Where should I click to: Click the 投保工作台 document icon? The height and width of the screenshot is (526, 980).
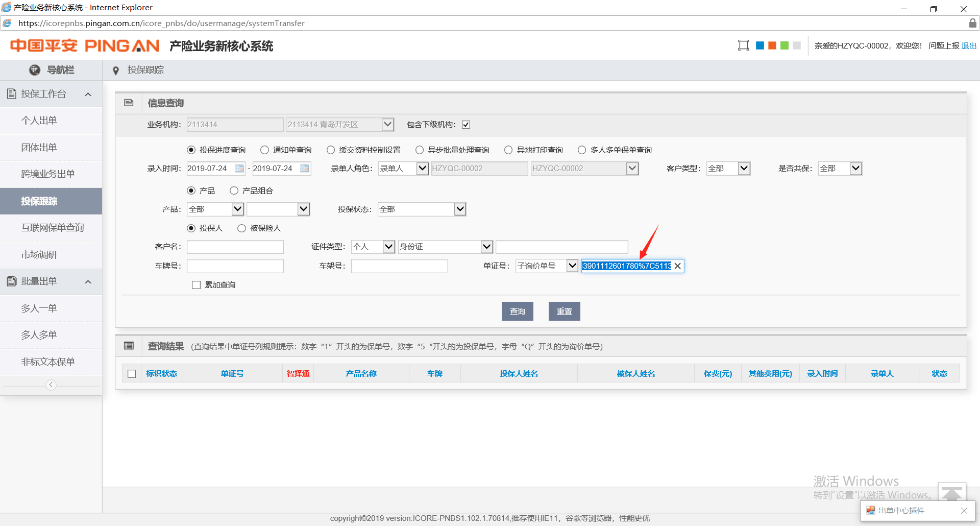click(11, 93)
